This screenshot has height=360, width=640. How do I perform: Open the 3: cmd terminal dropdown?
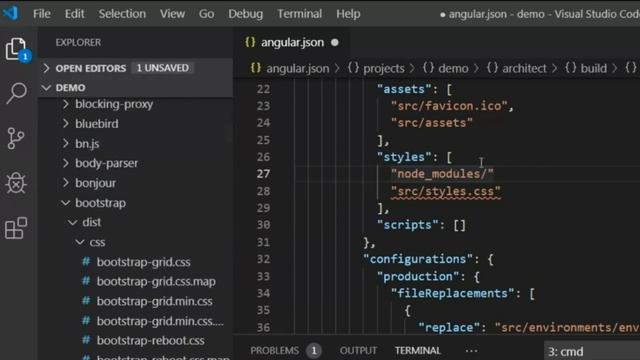(x=592, y=351)
